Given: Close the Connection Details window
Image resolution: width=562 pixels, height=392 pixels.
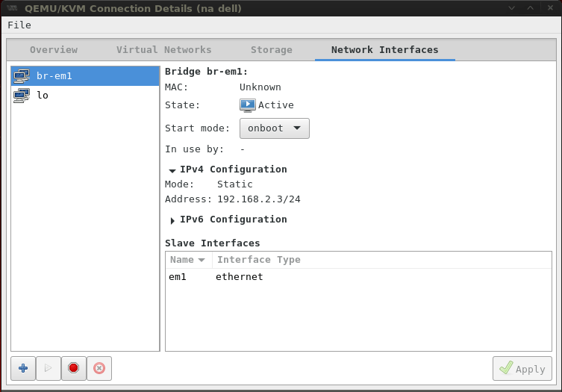Looking at the screenshot, I should coord(550,8).
